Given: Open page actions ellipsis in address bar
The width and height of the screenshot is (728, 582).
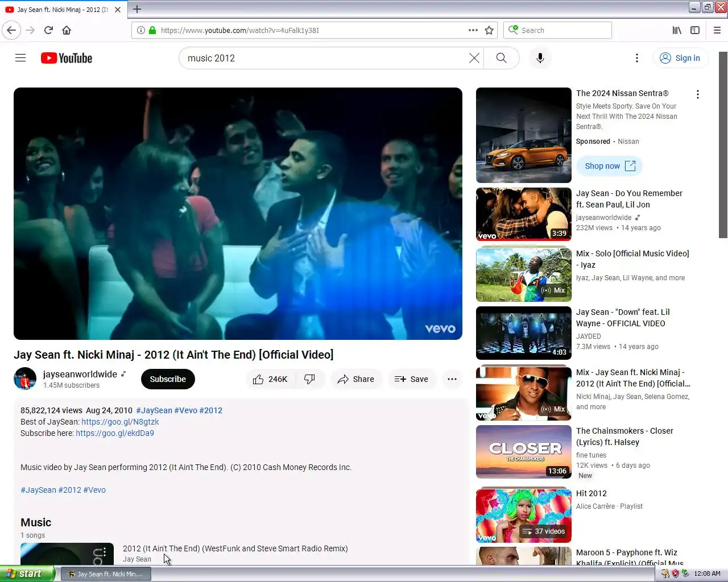Looking at the screenshot, I should 473,30.
